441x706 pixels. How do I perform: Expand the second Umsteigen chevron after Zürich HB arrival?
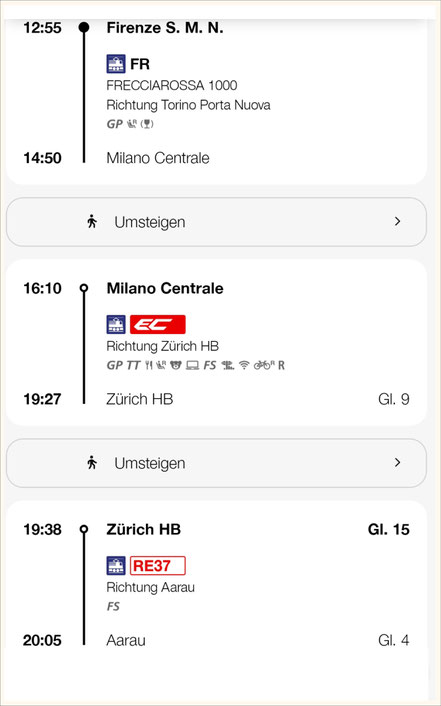click(397, 462)
